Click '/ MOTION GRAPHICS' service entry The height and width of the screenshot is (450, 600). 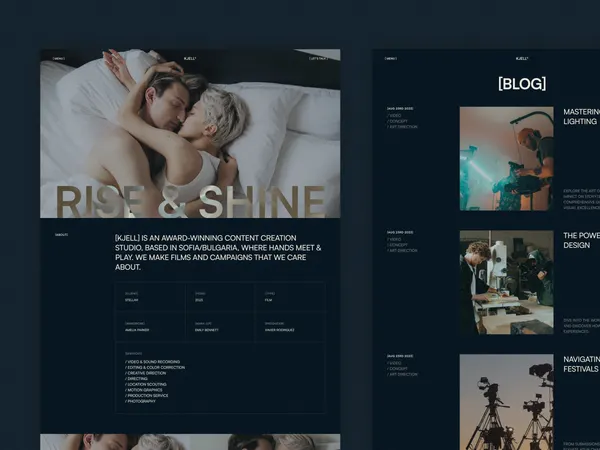tap(143, 390)
